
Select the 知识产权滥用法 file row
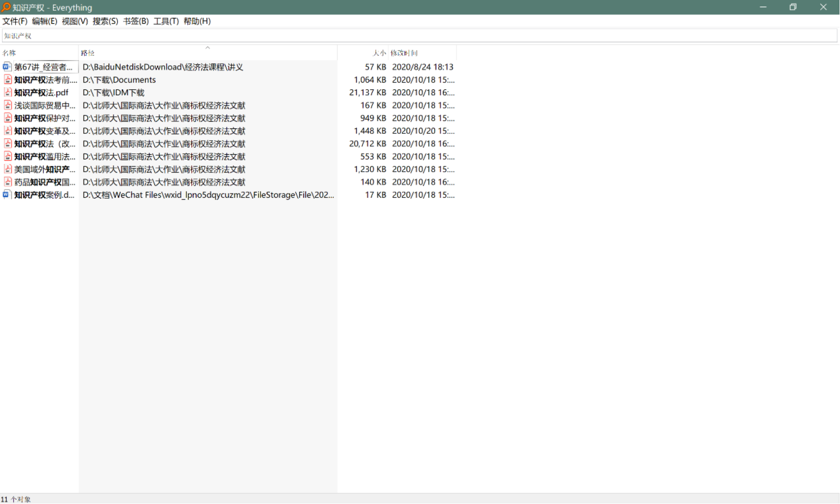click(45, 157)
